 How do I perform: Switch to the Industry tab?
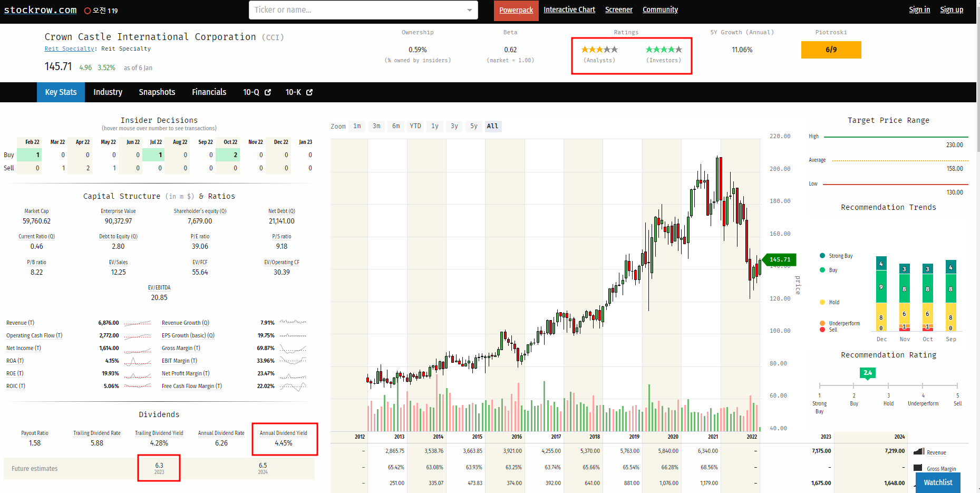108,92
